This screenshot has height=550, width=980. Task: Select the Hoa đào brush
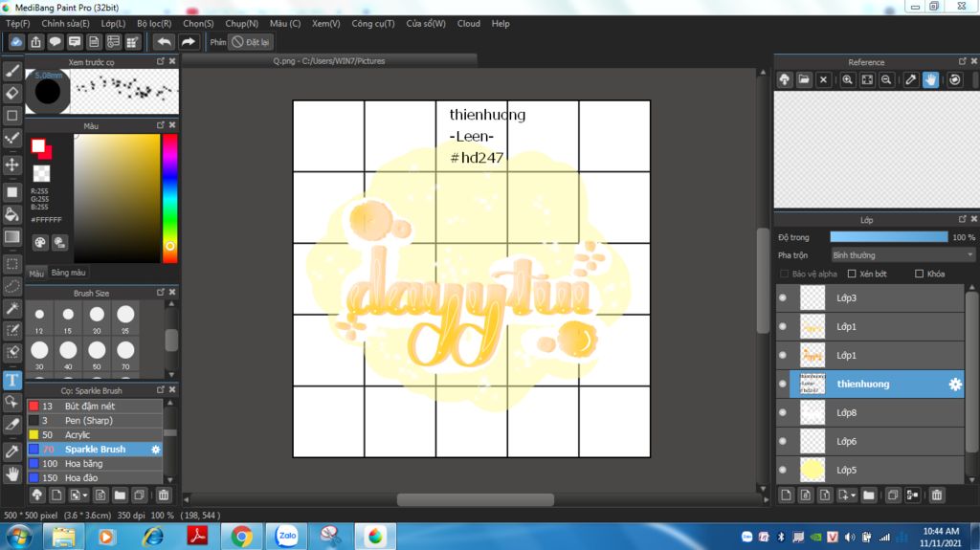click(x=95, y=478)
